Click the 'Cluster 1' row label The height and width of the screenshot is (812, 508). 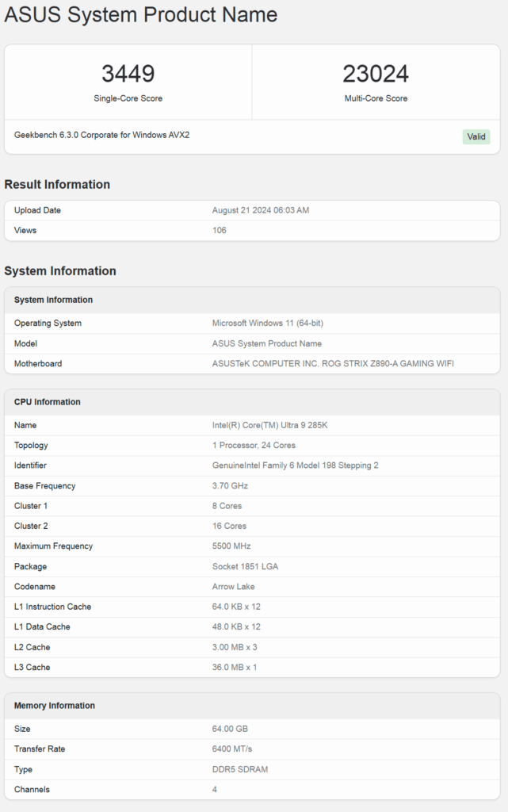(x=31, y=506)
